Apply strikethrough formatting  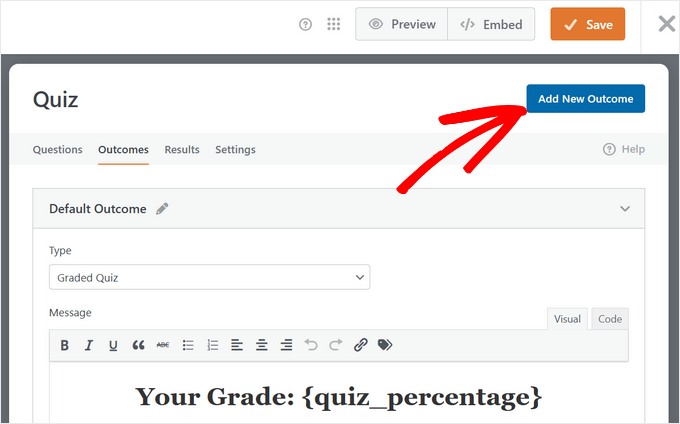point(163,345)
